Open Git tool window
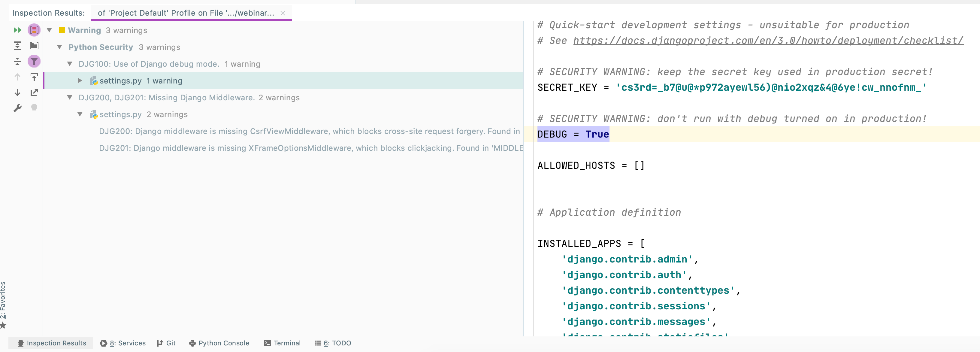The width and height of the screenshot is (980, 352). tap(166, 343)
